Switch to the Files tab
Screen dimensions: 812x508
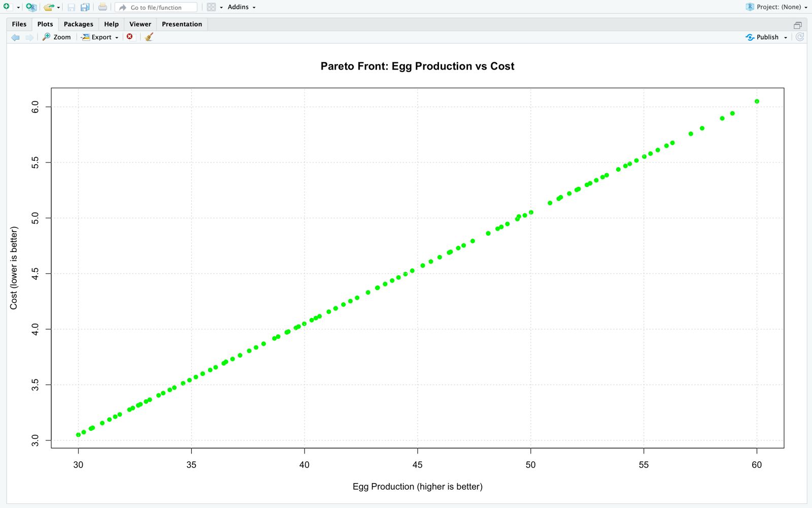pos(19,24)
